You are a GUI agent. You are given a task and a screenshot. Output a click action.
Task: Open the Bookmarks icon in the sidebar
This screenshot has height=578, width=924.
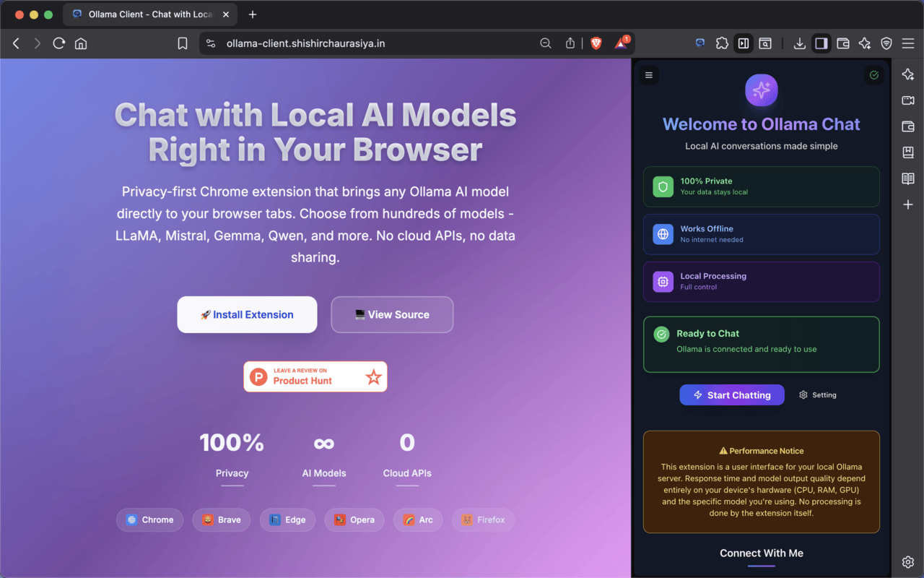[x=907, y=152]
